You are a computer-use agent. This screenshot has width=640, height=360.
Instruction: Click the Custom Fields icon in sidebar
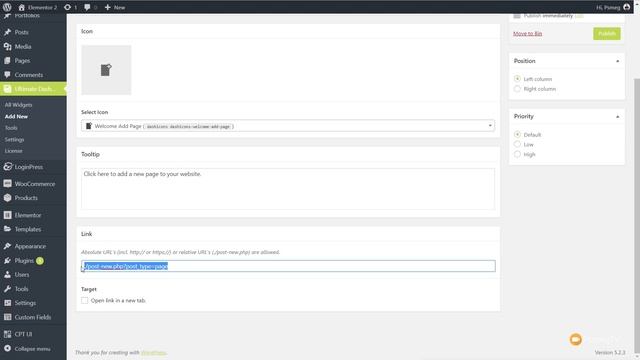[x=7, y=317]
